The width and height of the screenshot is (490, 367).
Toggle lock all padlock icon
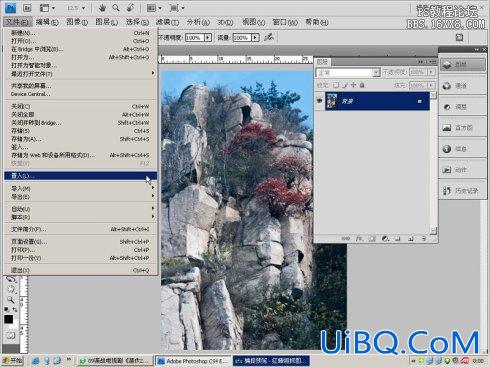point(362,85)
